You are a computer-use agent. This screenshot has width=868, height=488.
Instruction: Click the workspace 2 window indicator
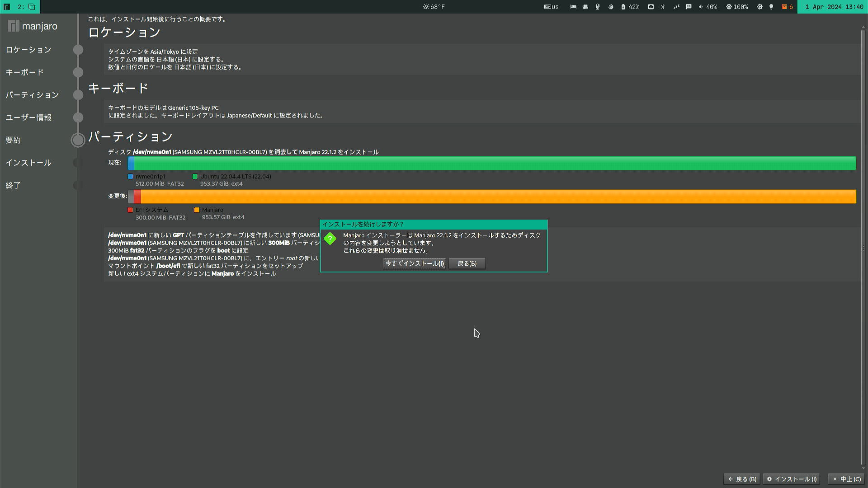[27, 7]
